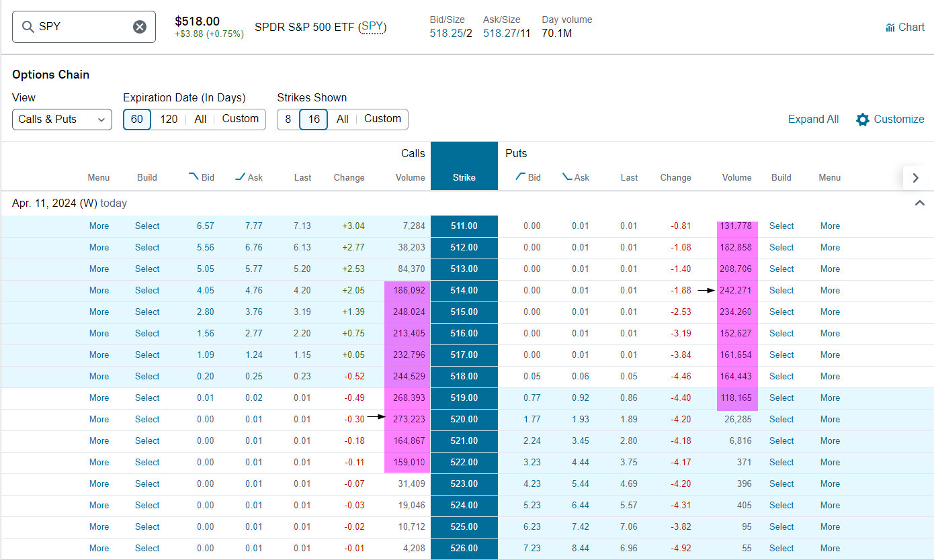This screenshot has width=934, height=560.
Task: Open calls More menu for 511.00 strike
Action: (99, 226)
